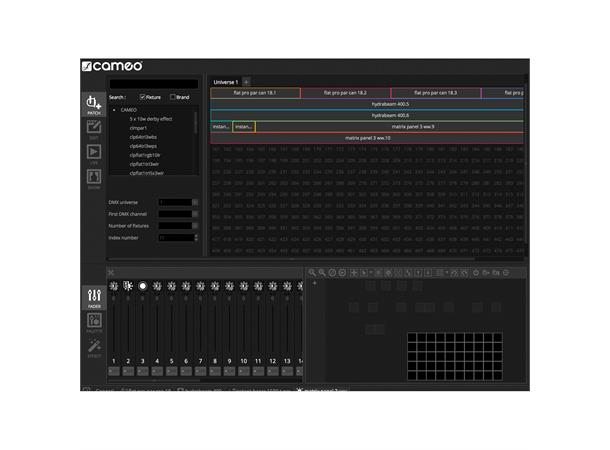Click the fixture icon above fader 4
Image resolution: width=610 pixels, height=450 pixels.
click(x=157, y=286)
